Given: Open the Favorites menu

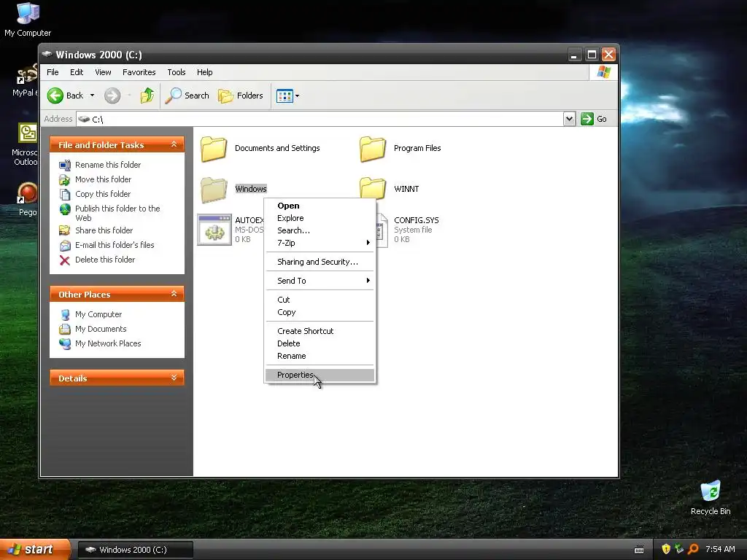Looking at the screenshot, I should click(x=139, y=72).
